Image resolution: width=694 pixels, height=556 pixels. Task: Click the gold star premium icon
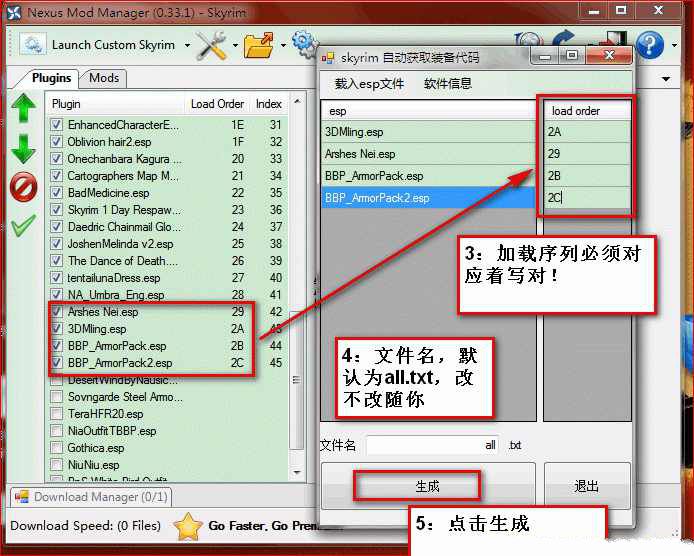188,526
